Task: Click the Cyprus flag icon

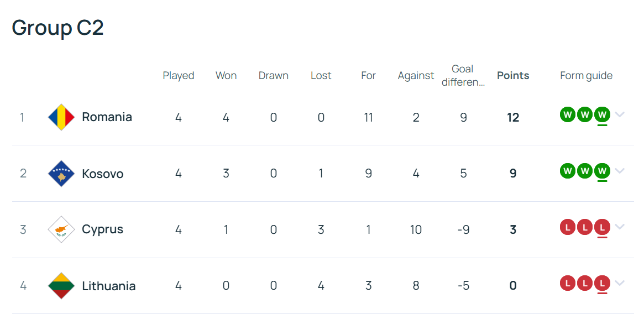Action: click(61, 229)
